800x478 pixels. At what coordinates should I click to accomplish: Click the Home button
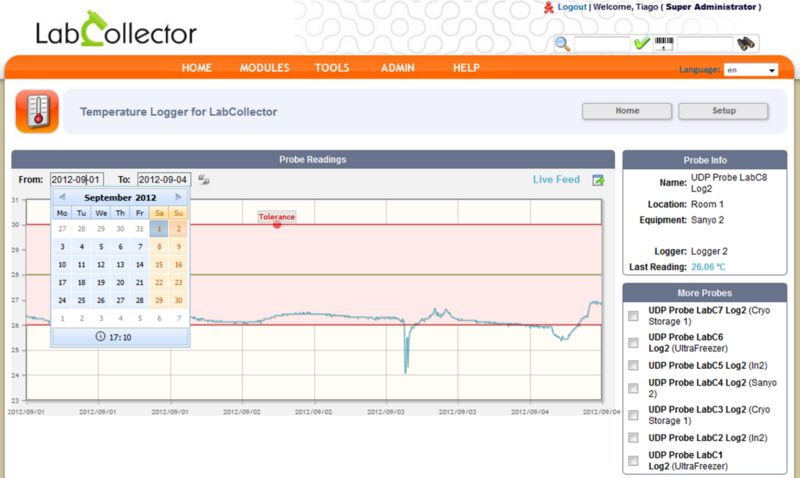[627, 111]
